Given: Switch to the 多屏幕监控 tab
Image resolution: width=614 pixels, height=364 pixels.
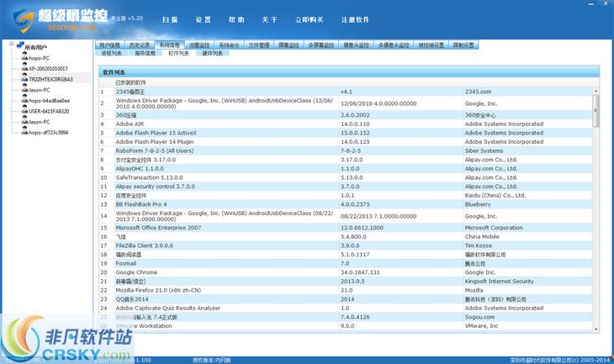Looking at the screenshot, I should (x=320, y=45).
